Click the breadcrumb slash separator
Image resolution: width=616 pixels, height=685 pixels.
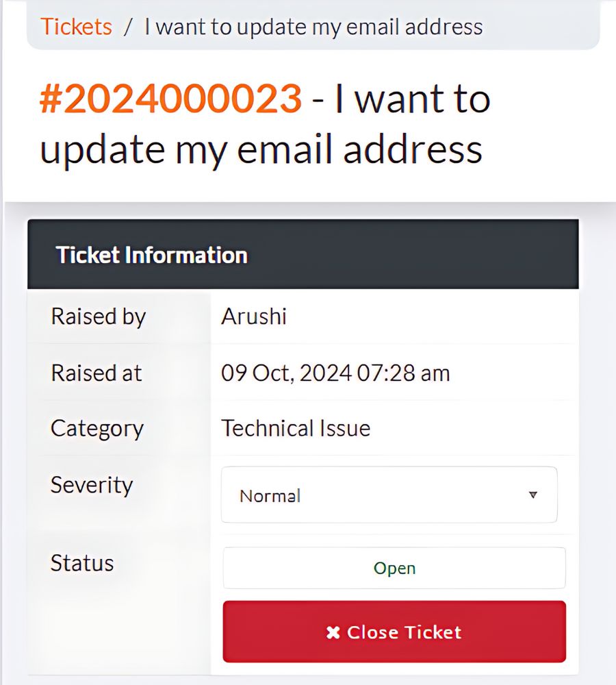pos(127,27)
